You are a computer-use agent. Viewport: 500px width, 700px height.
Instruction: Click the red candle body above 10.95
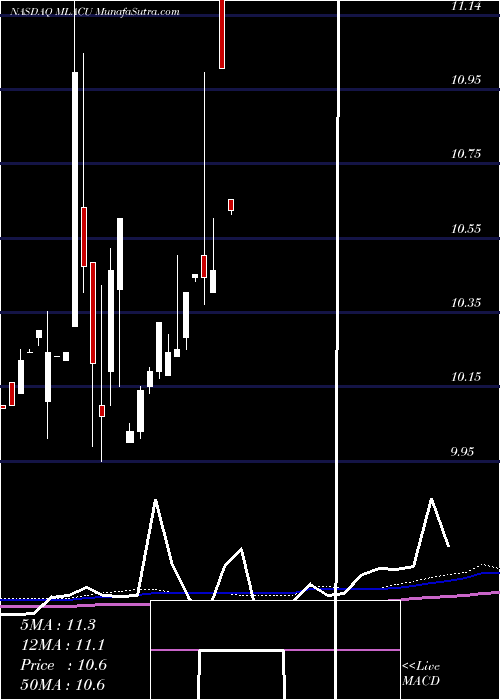point(222,34)
